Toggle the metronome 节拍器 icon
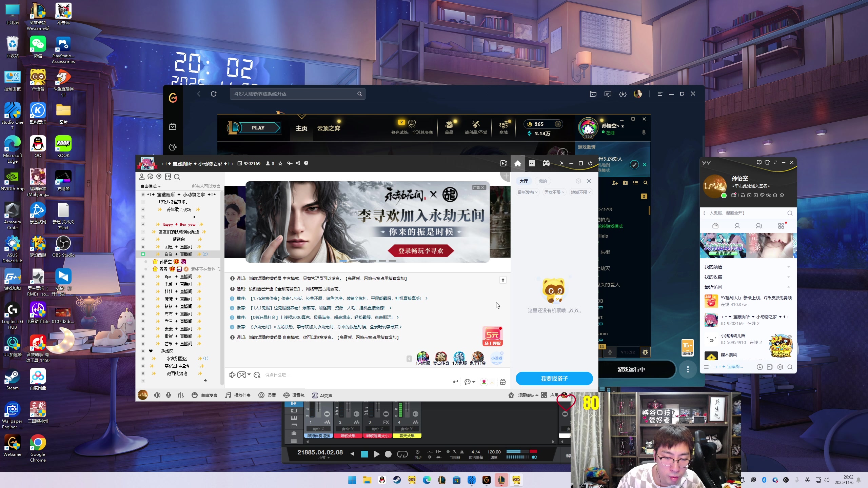 pos(461,452)
